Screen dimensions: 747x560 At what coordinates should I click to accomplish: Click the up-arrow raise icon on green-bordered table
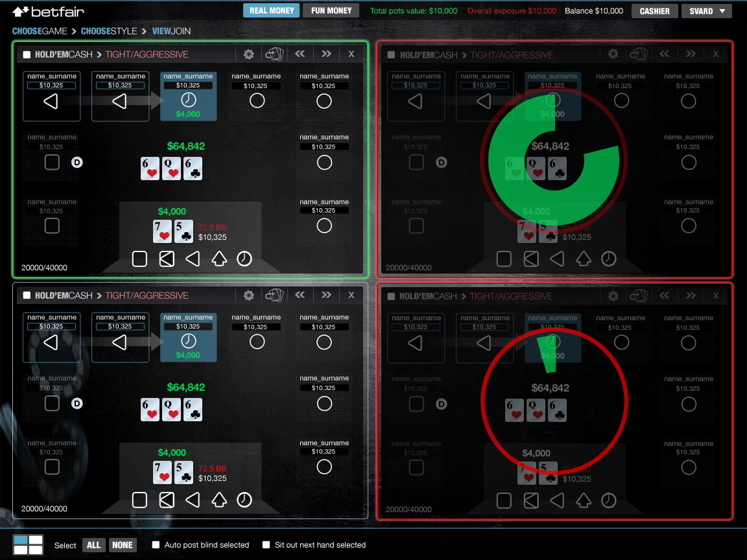click(219, 259)
